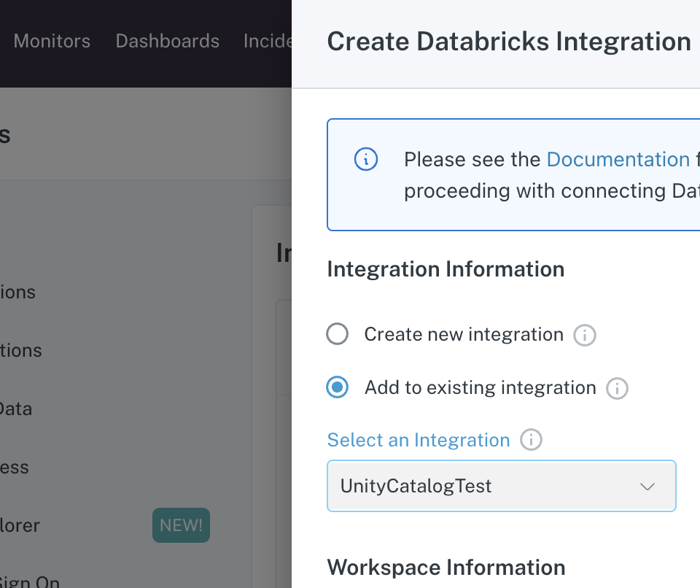Click the Select an Integration label
Image resolution: width=700 pixels, height=588 pixels.
coord(419,440)
